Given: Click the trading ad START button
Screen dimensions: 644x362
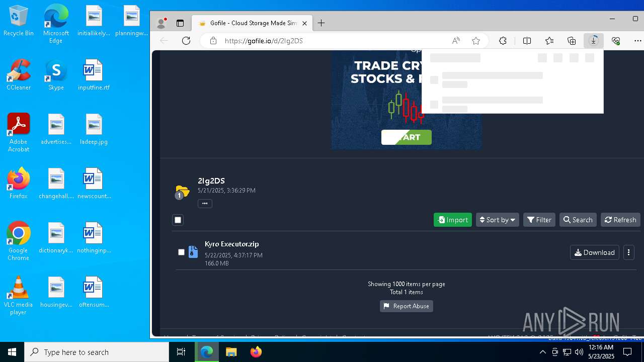Looking at the screenshot, I should [x=407, y=137].
